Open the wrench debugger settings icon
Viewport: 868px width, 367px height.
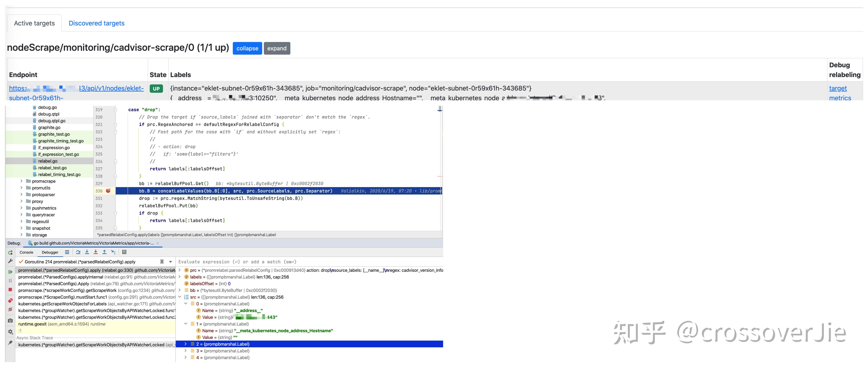tap(10, 261)
